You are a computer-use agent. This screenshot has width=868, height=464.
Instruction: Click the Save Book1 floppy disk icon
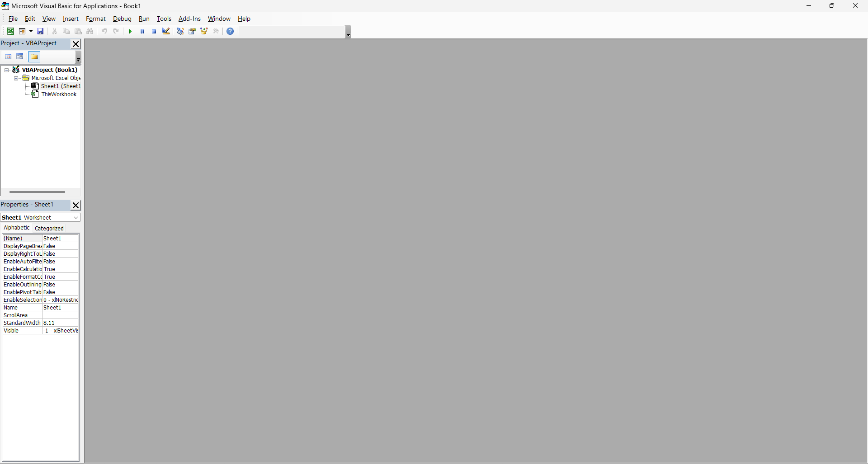pos(40,31)
